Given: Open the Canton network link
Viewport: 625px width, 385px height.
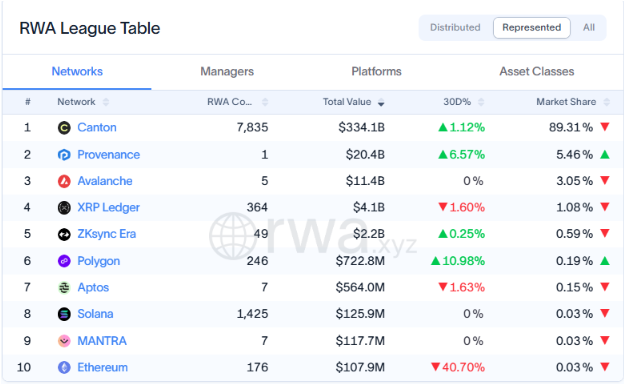Looking at the screenshot, I should 97,128.
